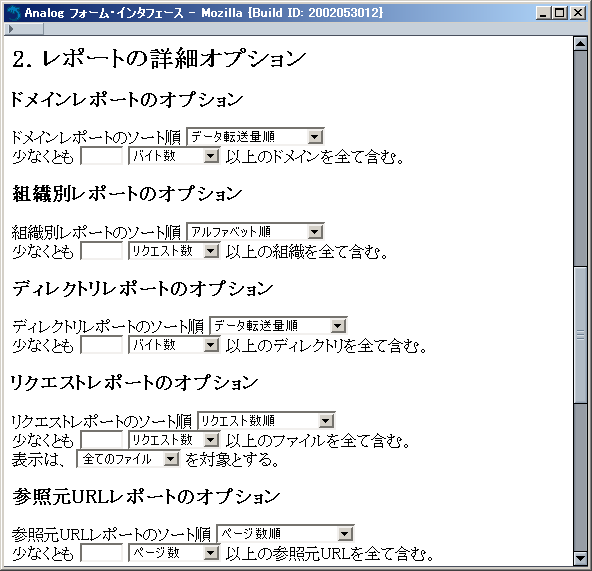Open the 全てのファイル display dropdown
The image size is (592, 571).
point(128,459)
